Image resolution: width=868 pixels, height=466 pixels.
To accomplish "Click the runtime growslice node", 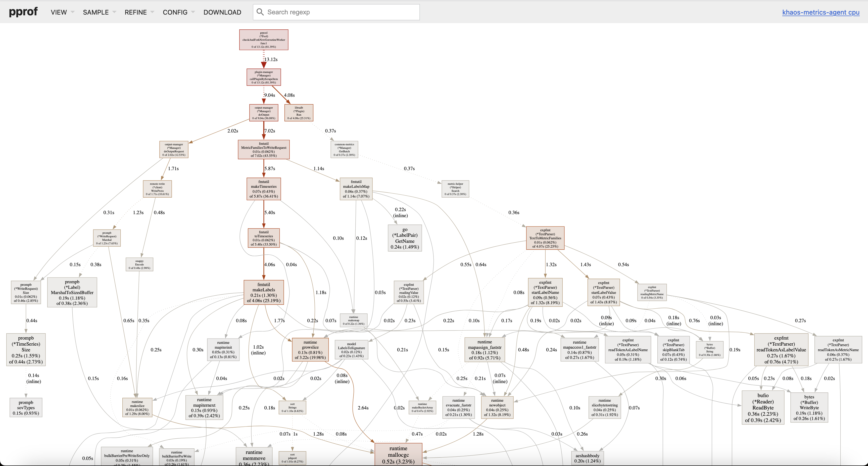I will [x=310, y=349].
